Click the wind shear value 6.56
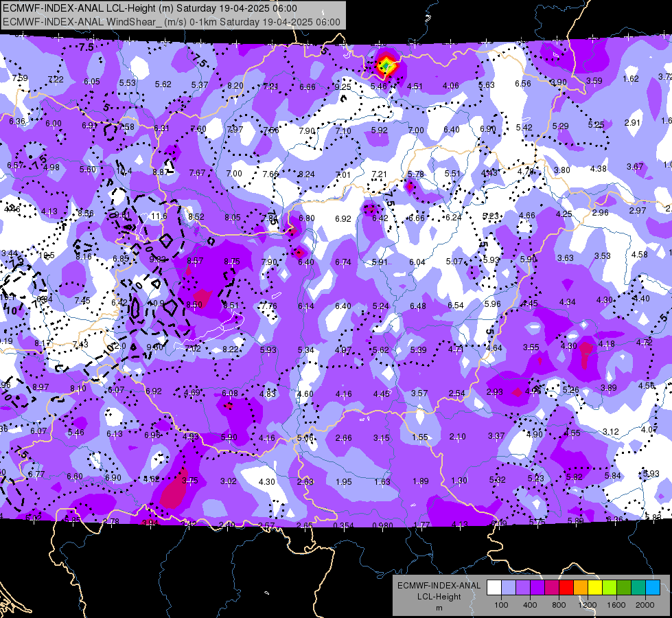 (523, 84)
